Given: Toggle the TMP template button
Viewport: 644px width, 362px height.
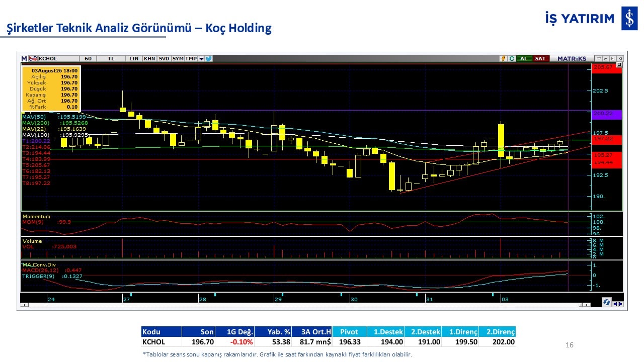Looking at the screenshot, I should tap(191, 58).
